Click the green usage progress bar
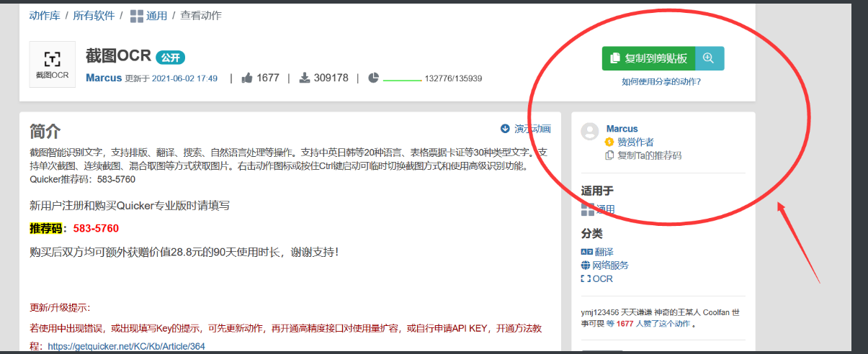This screenshot has height=354, width=868. click(402, 81)
